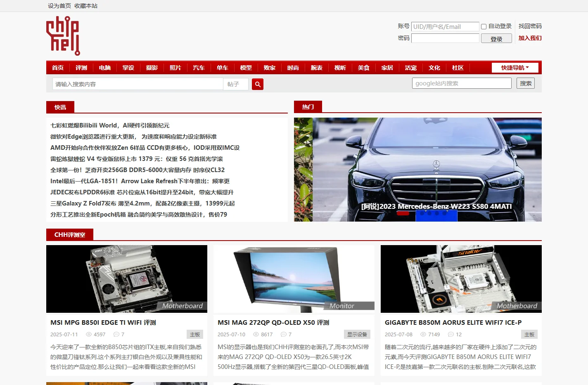Open the 腕表 nav item
Image resolution: width=588 pixels, height=385 pixels.
[317, 68]
